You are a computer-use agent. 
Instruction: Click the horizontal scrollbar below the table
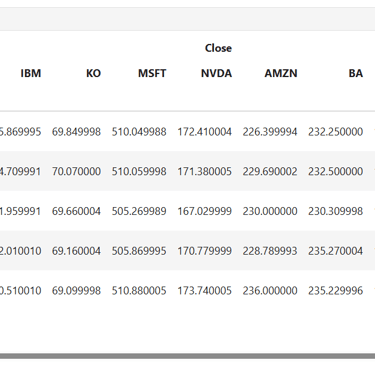point(187,356)
